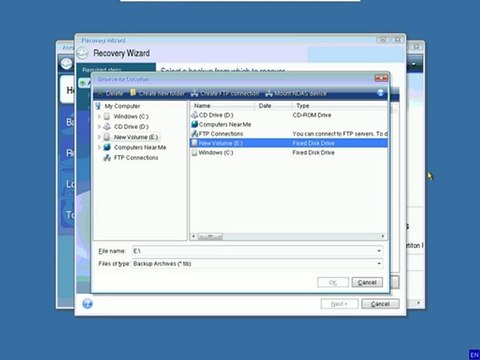This screenshot has height=360, width=480.
Task: Click Create FTP connection toolbar item
Action: click(225, 94)
